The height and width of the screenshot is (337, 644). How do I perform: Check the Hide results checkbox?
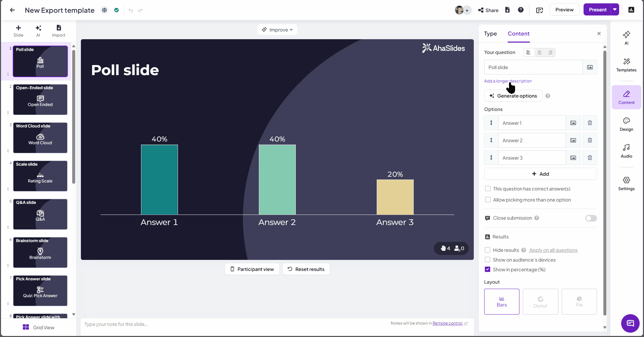coord(488,250)
